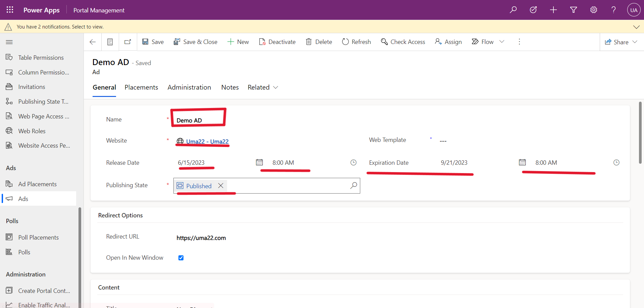Expand the notifications bar chevron
644x308 pixels.
tap(636, 27)
